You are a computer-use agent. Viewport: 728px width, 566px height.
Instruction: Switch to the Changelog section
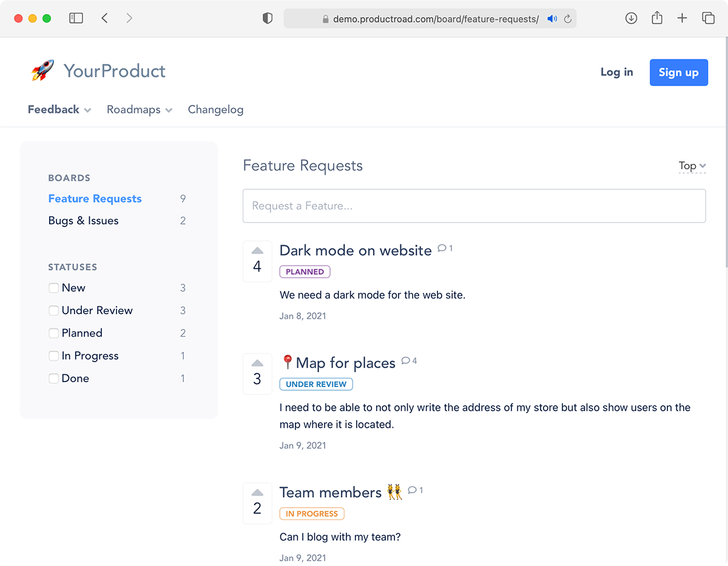click(x=215, y=110)
